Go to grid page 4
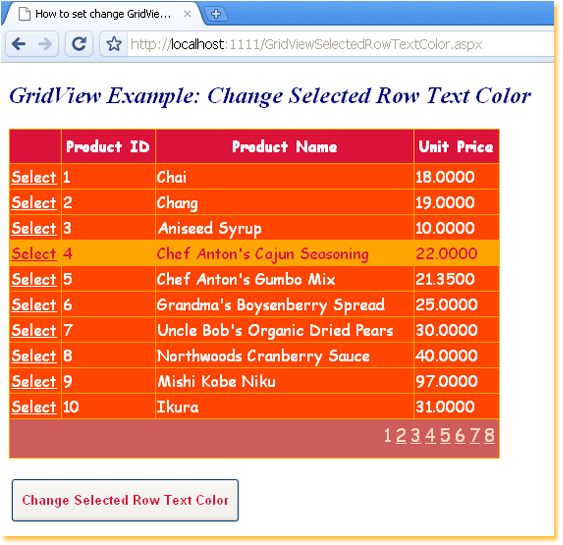 click(x=430, y=435)
